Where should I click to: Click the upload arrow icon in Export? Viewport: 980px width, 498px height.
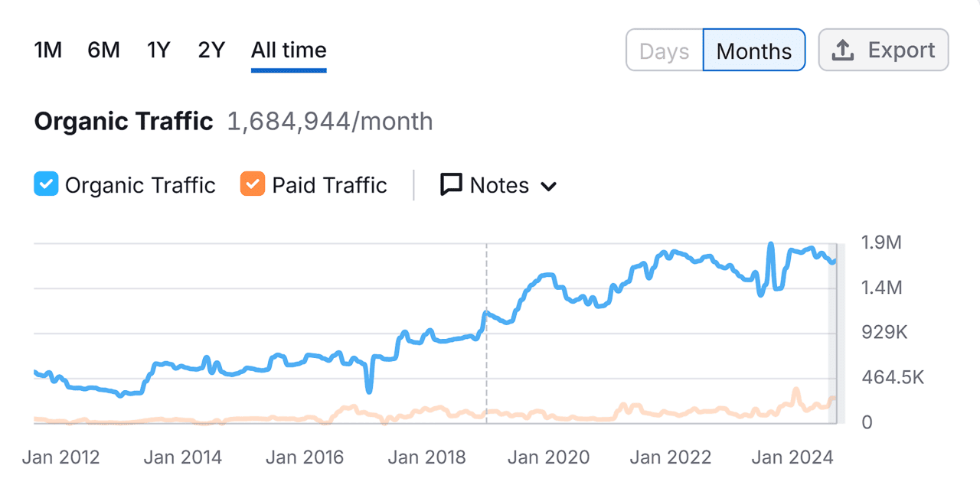point(843,50)
